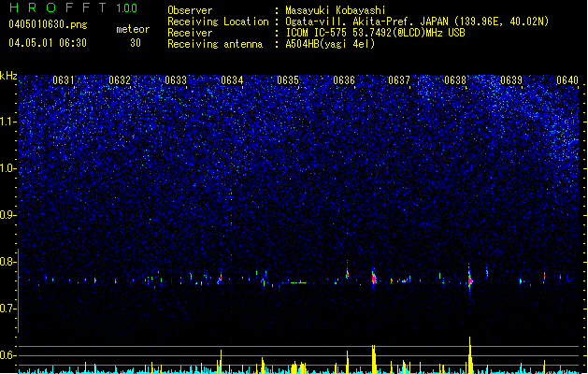This screenshot has height=374, width=588.
Task: Click the kHz axis unit label
Action: [x=8, y=76]
